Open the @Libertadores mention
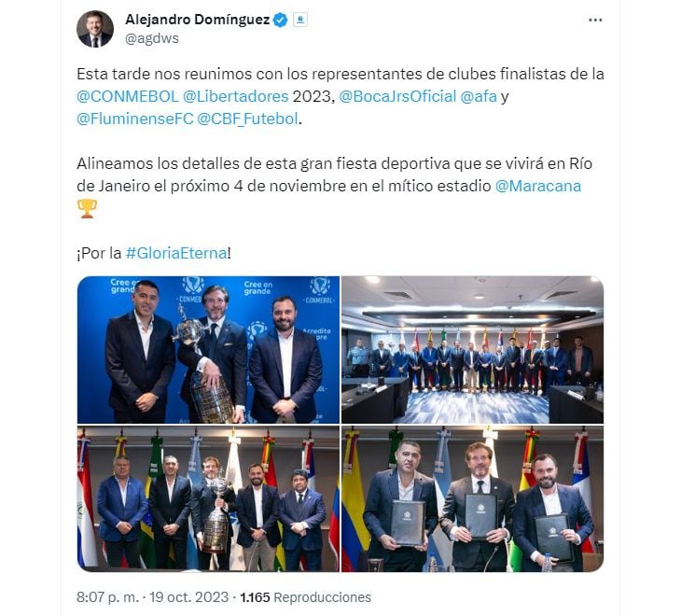Screen dimensions: 681x616 [x=236, y=96]
